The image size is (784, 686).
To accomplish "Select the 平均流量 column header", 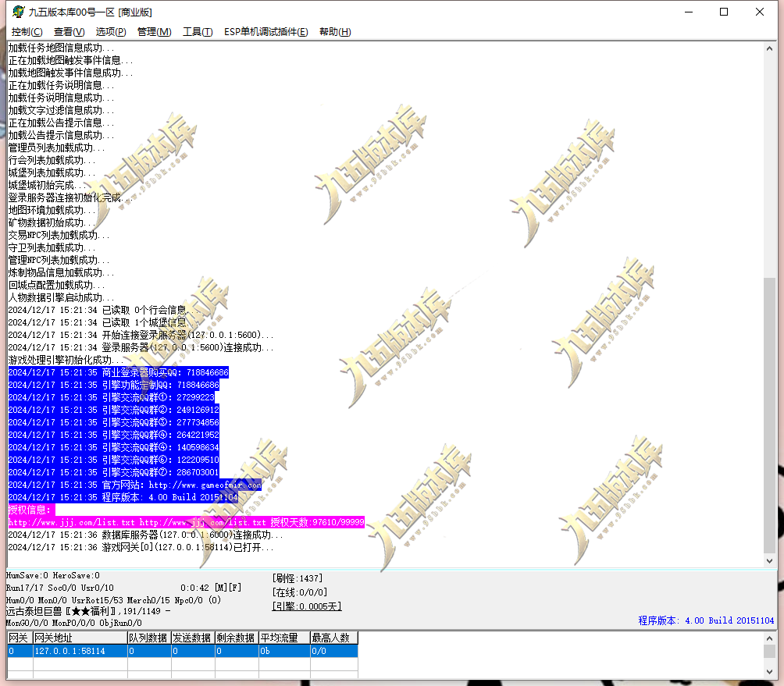I will (284, 638).
